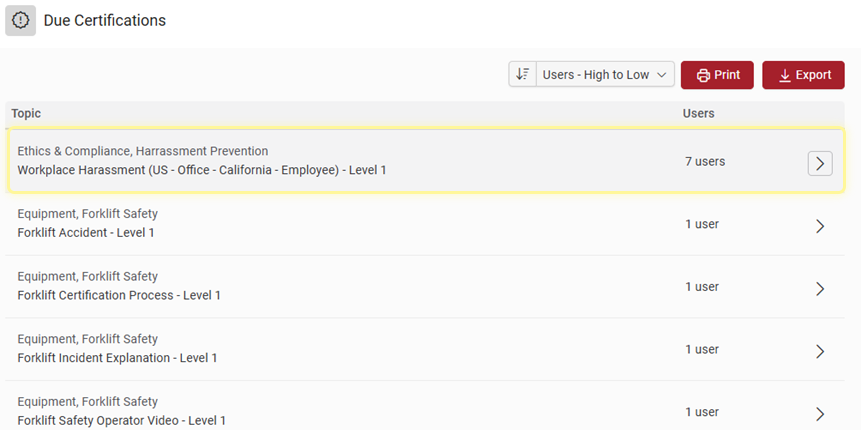Click the 7 users count
Viewport: 861px width, 430px height.
[705, 161]
